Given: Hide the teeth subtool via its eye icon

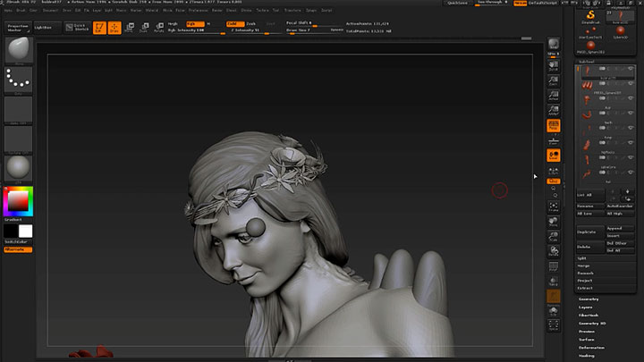Looking at the screenshot, I should tap(631, 113).
